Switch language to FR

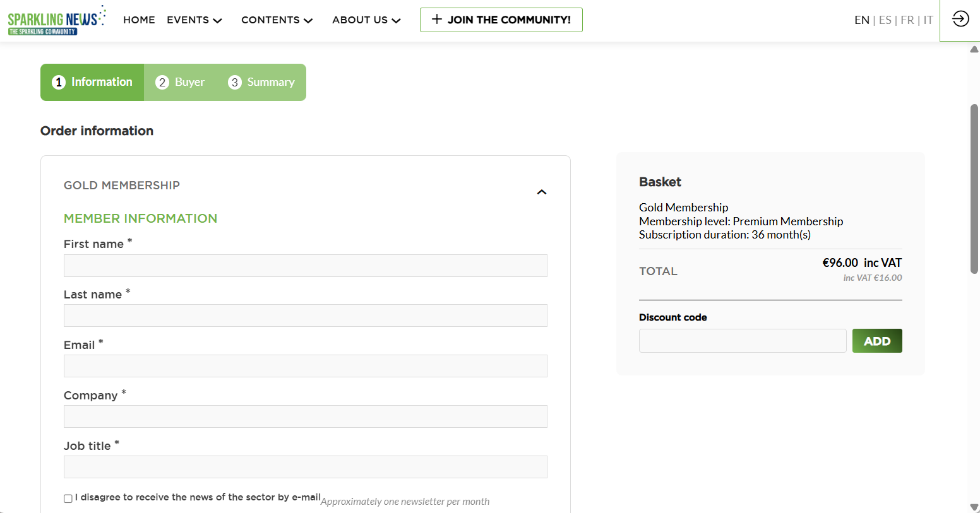(x=907, y=20)
